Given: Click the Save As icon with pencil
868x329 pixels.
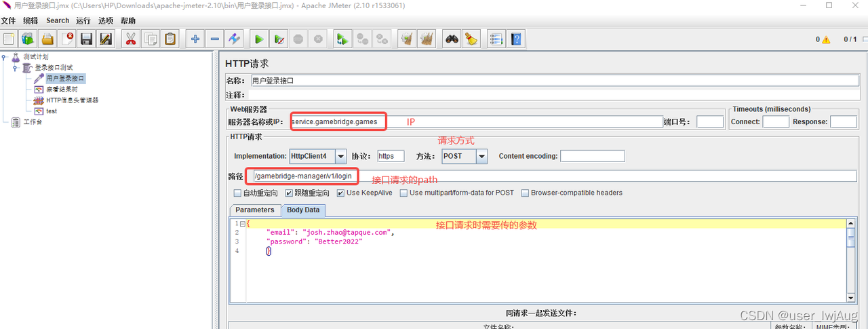Looking at the screenshot, I should coord(105,39).
